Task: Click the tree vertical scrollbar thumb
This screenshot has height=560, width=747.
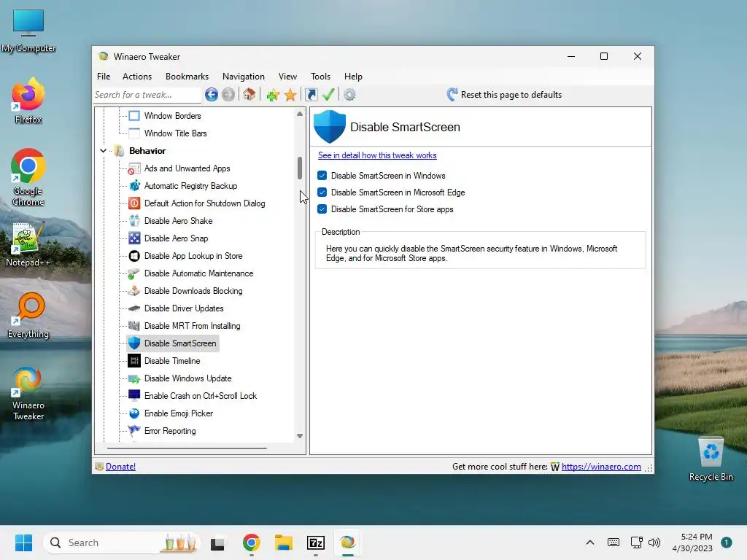Action: 300,168
